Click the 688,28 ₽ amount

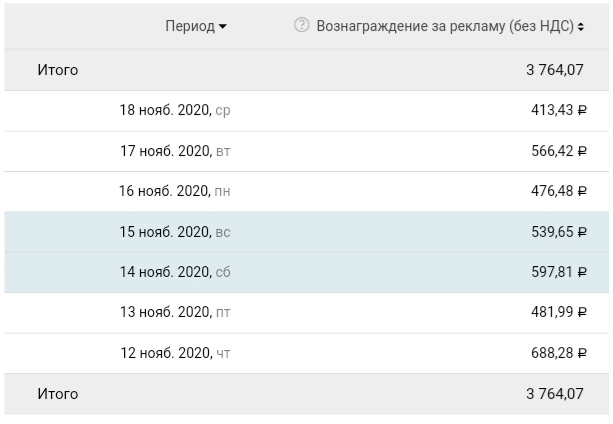point(558,353)
